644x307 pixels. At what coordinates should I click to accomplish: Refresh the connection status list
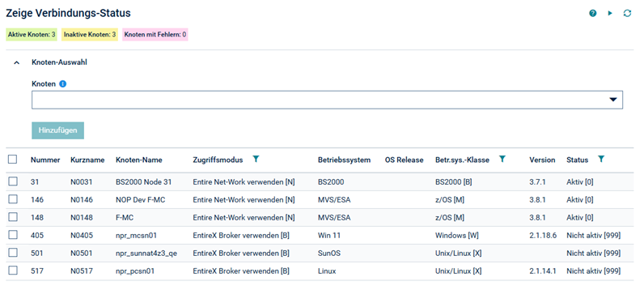tap(627, 14)
